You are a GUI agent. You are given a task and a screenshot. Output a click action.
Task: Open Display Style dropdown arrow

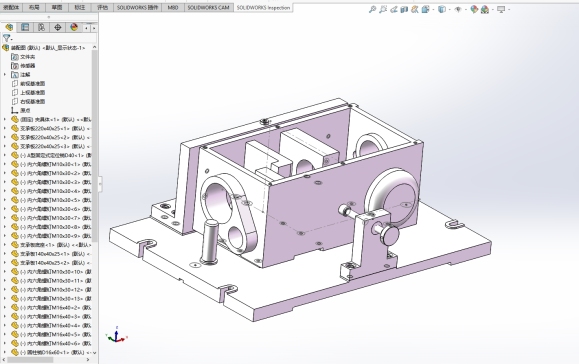[x=449, y=10]
